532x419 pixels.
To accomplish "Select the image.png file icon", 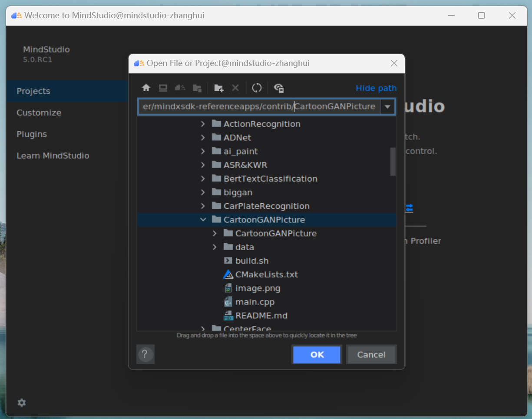I will pyautogui.click(x=228, y=288).
